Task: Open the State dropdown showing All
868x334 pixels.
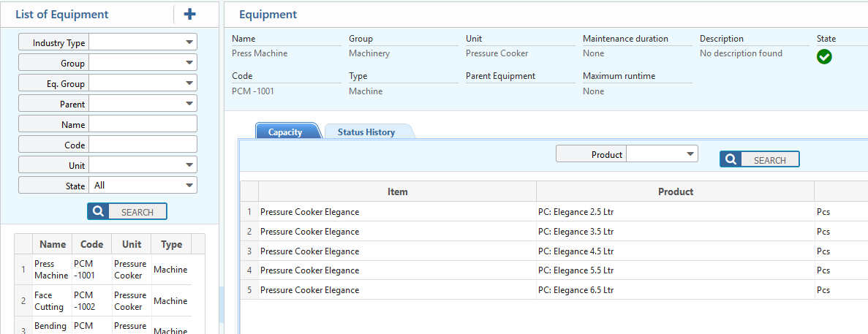Action: [x=143, y=185]
